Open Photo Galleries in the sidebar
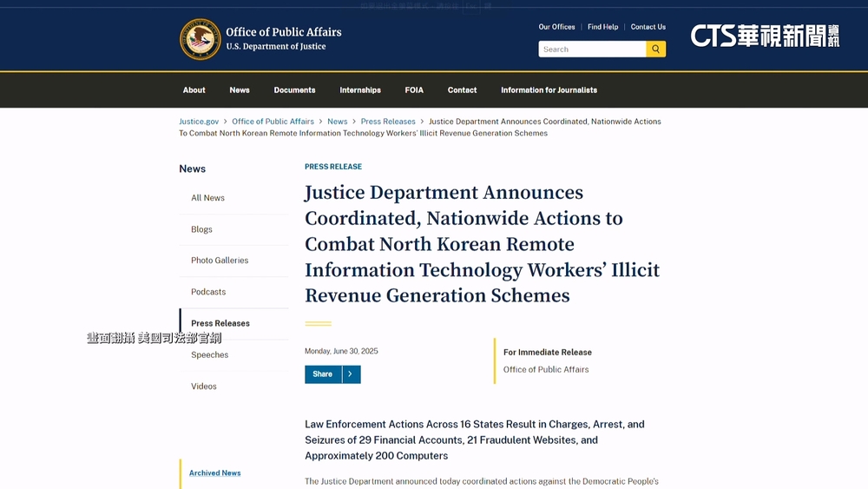 (x=220, y=261)
